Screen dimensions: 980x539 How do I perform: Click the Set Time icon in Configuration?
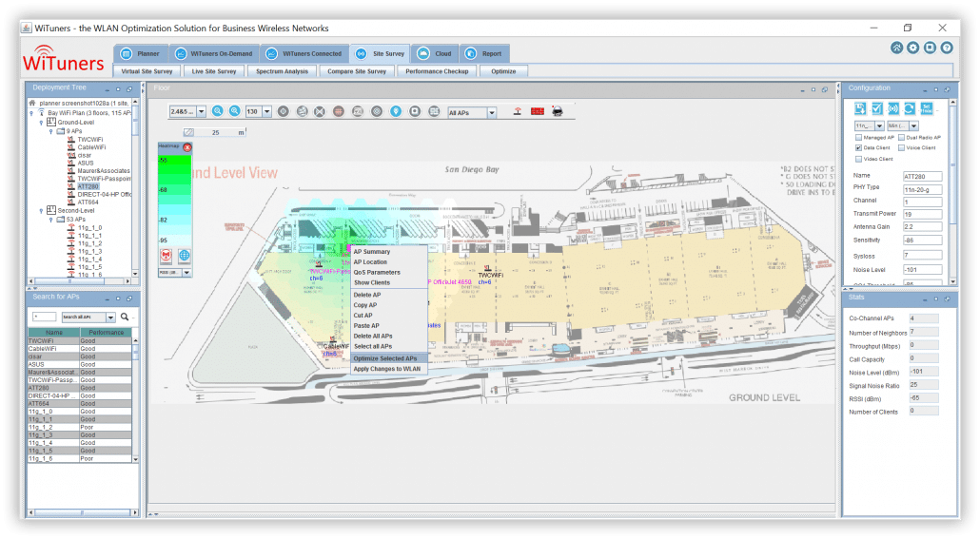point(927,108)
